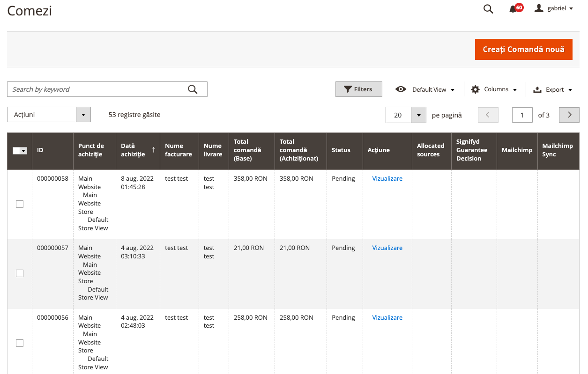
Task: Open Vizualizare link for order 000000058
Action: click(x=387, y=178)
